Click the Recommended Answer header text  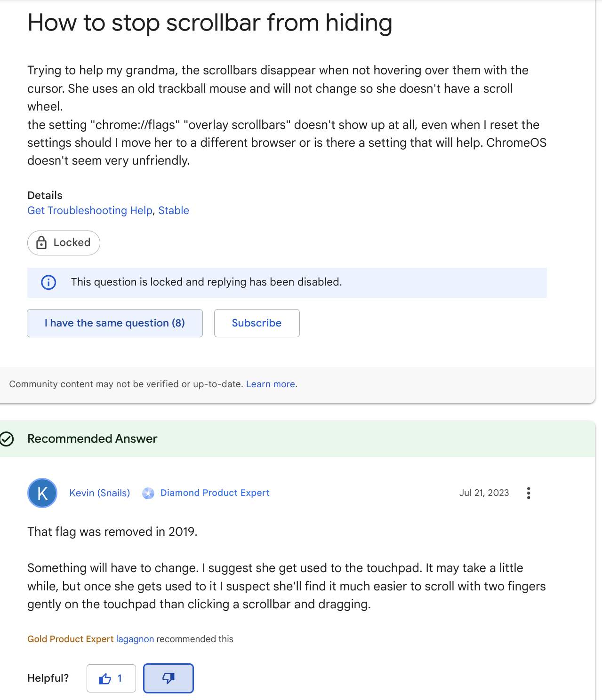(x=92, y=438)
